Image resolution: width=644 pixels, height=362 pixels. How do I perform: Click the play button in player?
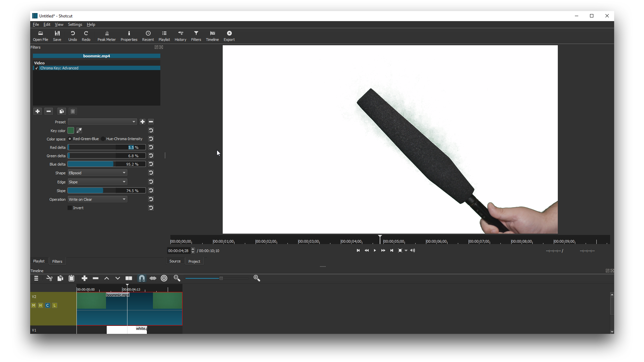375,250
